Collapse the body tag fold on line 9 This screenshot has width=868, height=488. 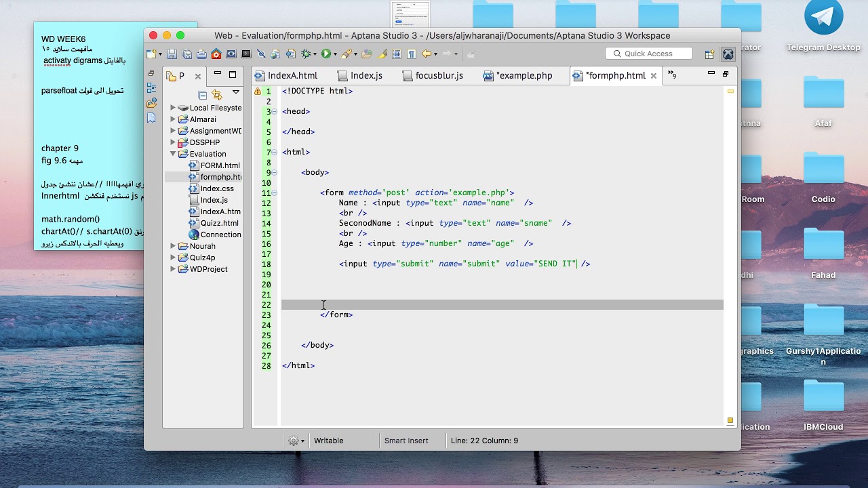(274, 173)
